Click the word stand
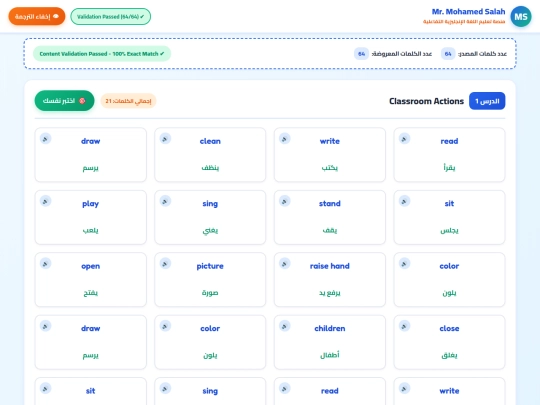 pos(330,204)
